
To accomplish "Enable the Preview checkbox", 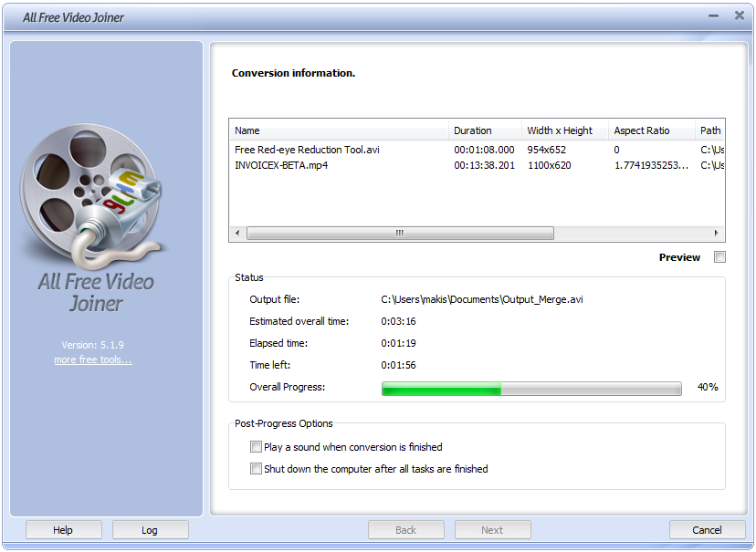I will click(x=719, y=257).
